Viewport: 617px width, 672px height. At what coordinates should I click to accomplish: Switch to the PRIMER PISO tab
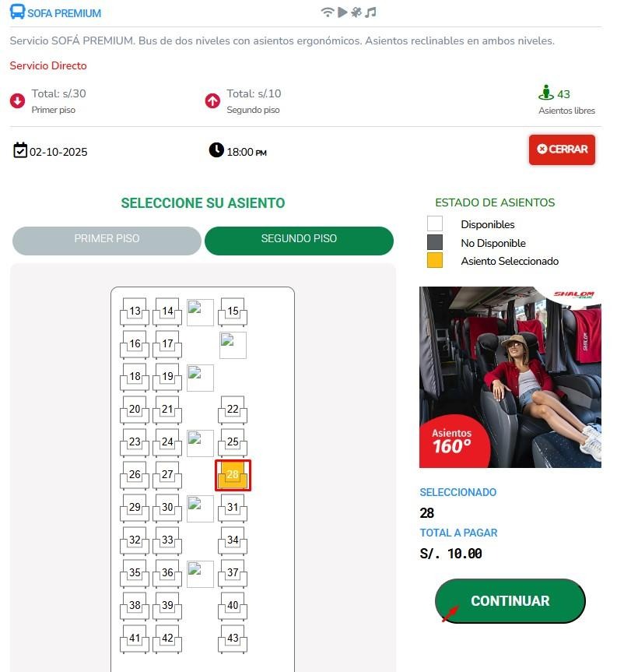(107, 241)
